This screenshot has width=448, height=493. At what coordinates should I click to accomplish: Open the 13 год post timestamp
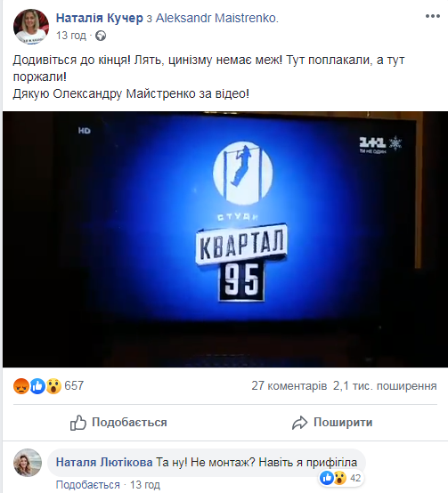(71, 36)
